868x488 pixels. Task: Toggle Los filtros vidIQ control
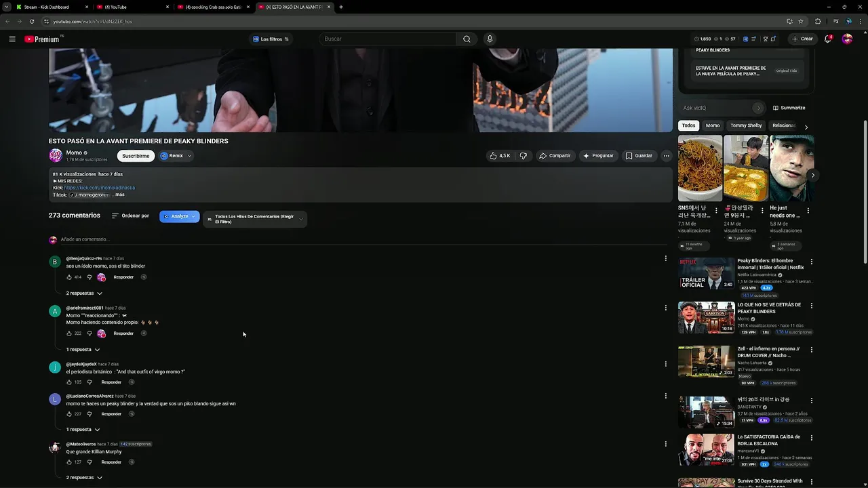(271, 39)
